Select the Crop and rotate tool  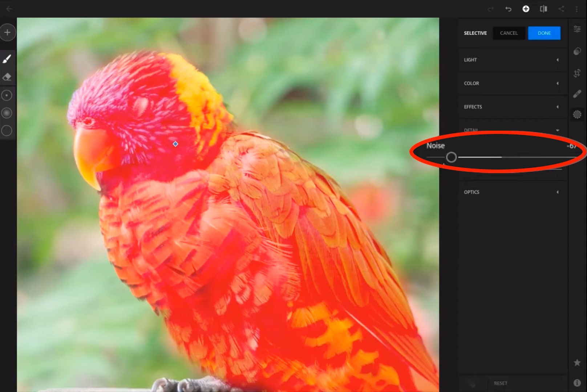point(577,73)
